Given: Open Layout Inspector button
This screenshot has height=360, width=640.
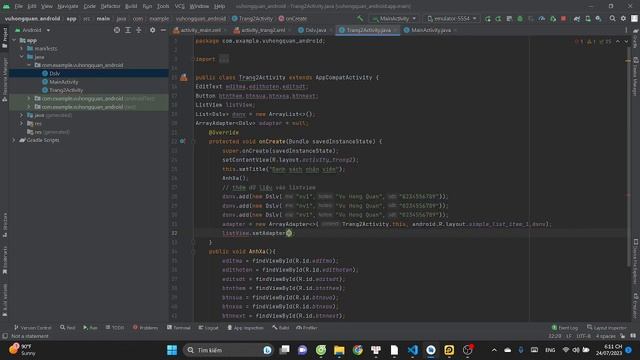Looking at the screenshot, I should click(607, 328).
